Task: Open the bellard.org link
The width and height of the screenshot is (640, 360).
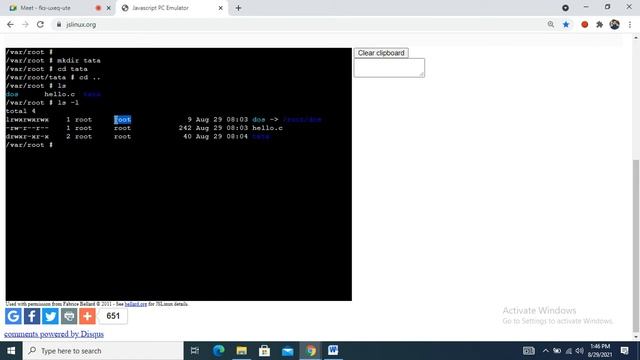Action: pyautogui.click(x=136, y=304)
